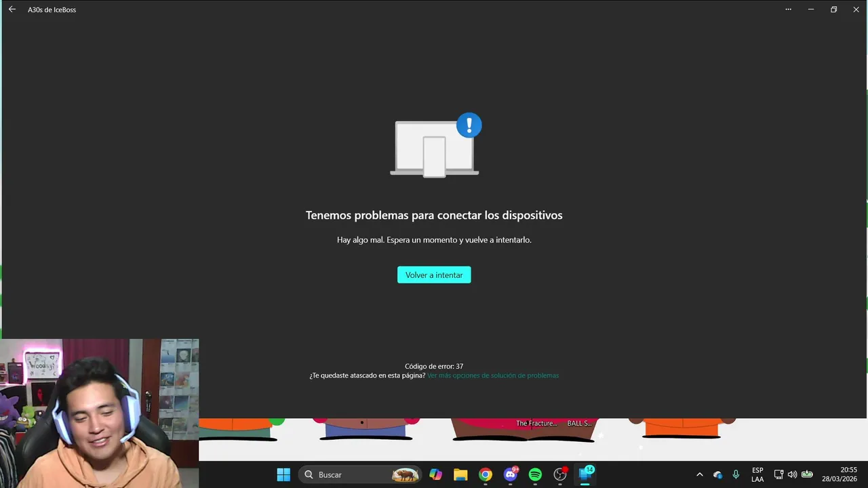Image resolution: width=868 pixels, height=488 pixels.
Task: Launch Copilot from the taskbar
Action: [x=435, y=474]
